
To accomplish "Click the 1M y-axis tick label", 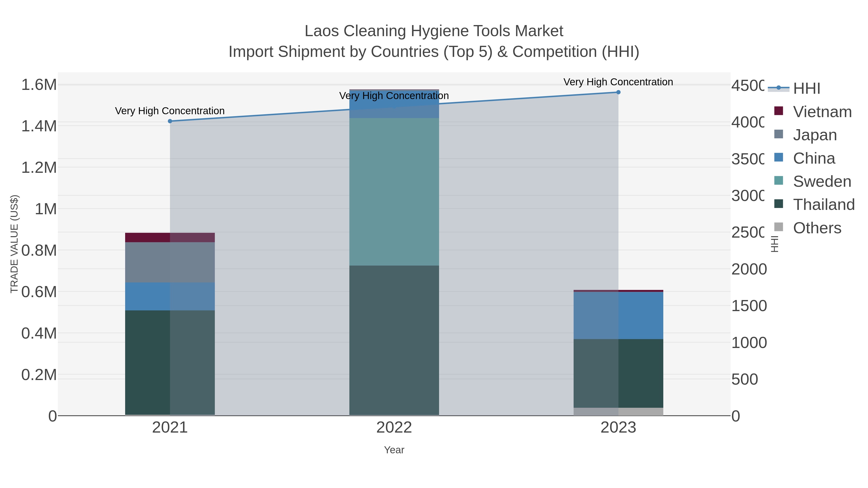I will tap(46, 209).
